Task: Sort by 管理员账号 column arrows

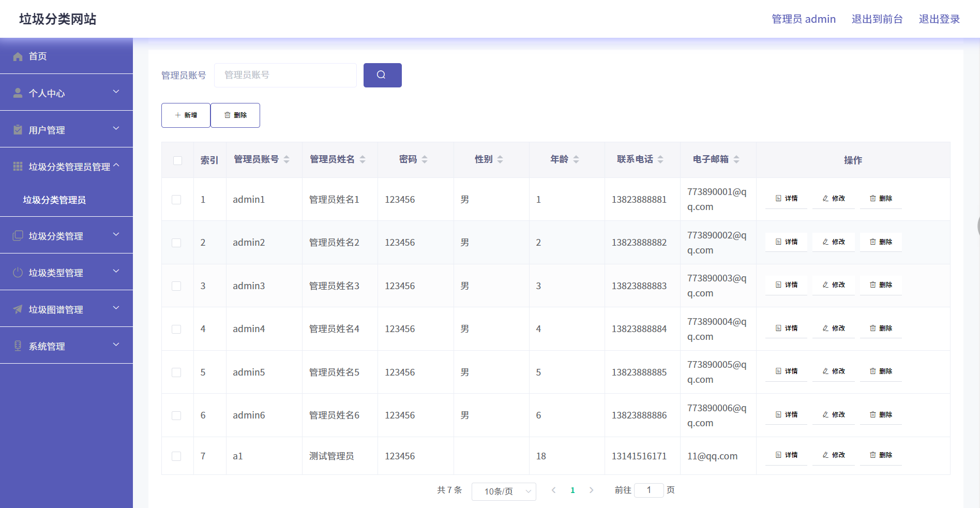Action: coord(287,159)
